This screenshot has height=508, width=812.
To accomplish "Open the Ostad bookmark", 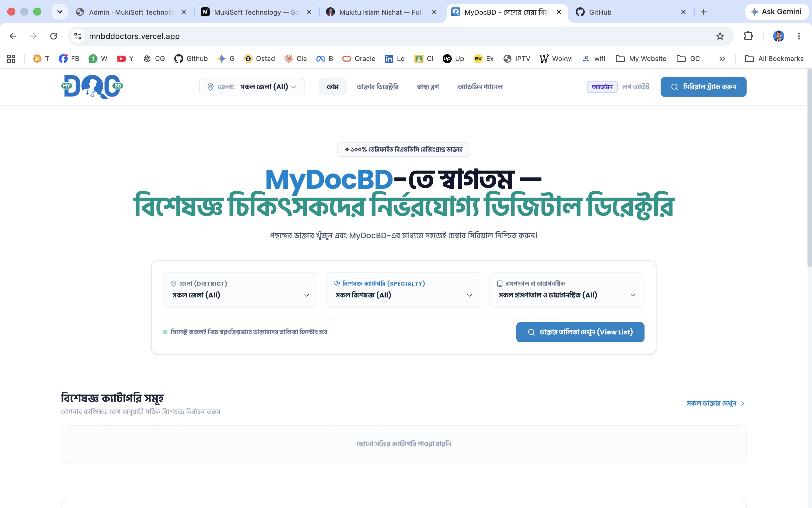I will click(x=259, y=58).
